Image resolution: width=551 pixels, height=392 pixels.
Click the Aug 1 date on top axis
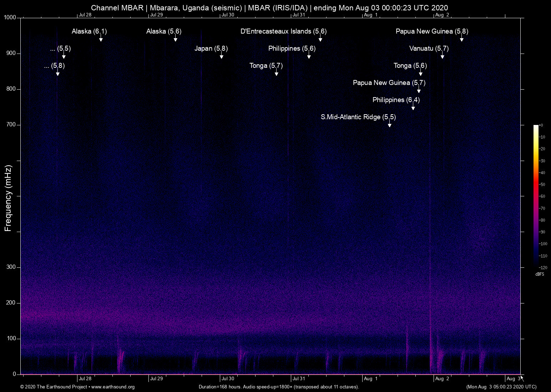370,15
